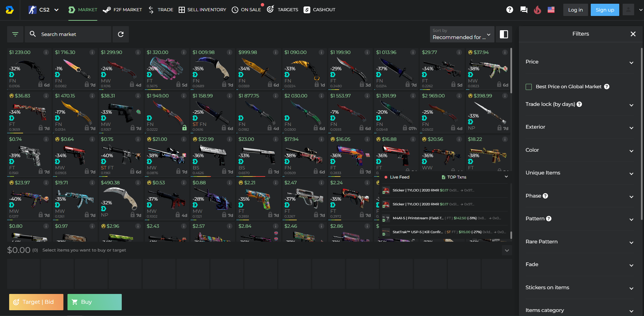
Task: Open info icon on $398.99 item
Action: [505, 96]
